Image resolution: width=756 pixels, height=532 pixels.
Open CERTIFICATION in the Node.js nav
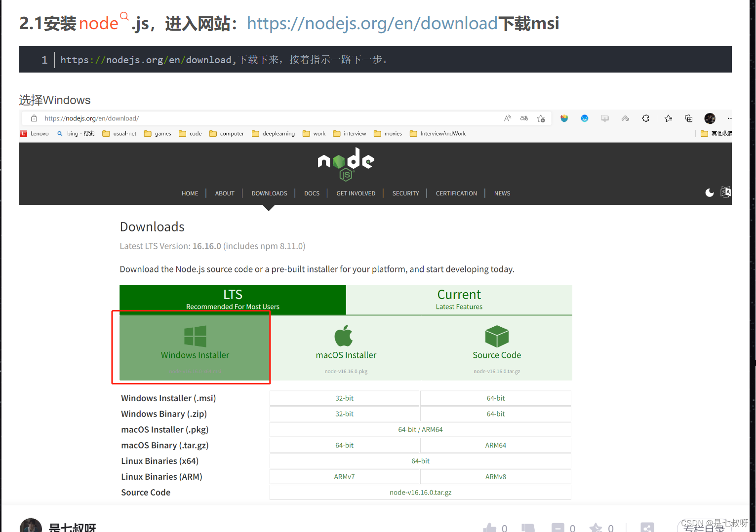point(456,193)
